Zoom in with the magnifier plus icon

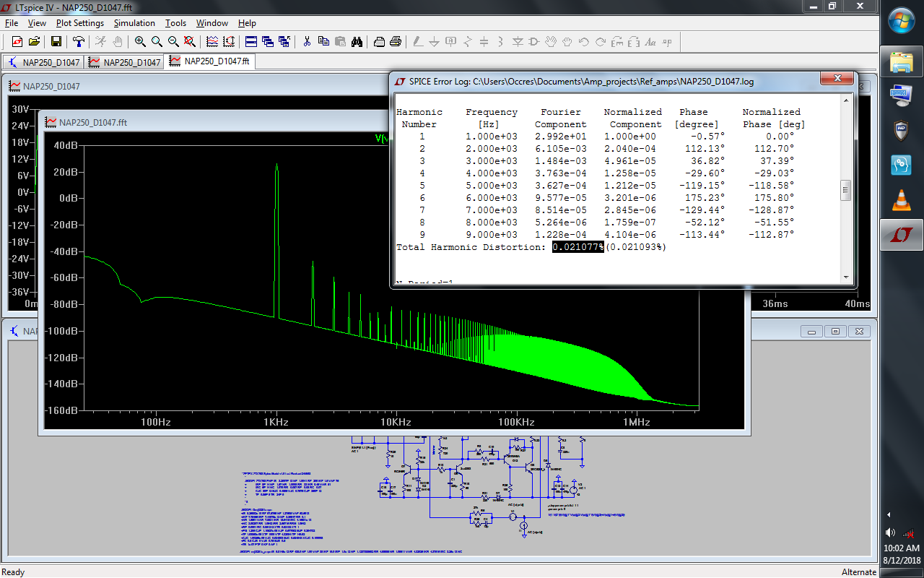(140, 41)
